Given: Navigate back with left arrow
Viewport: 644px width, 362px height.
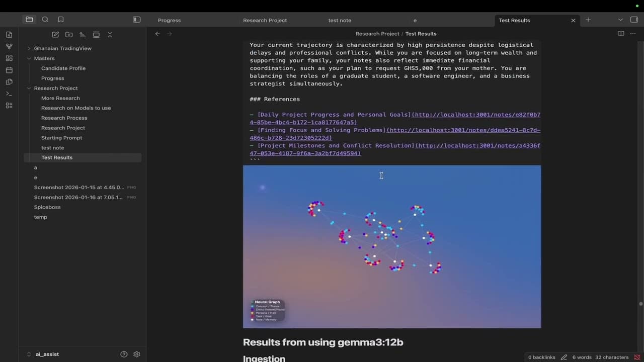Looking at the screenshot, I should pos(157,34).
